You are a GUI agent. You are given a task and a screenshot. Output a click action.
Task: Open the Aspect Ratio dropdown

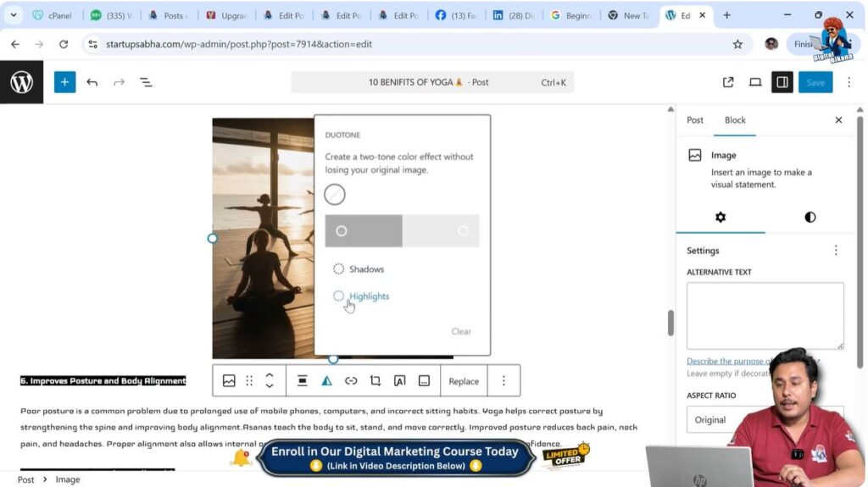point(765,419)
